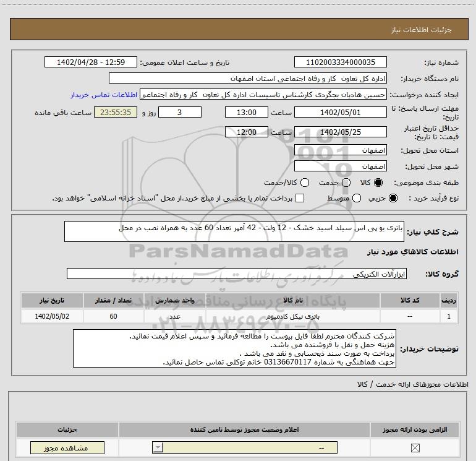Click buyer notes text area
Viewport: 476px width, 461px height.
234,348
